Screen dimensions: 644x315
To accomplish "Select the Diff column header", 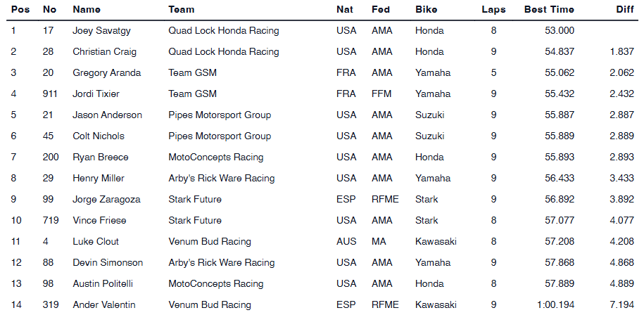I will [625, 10].
